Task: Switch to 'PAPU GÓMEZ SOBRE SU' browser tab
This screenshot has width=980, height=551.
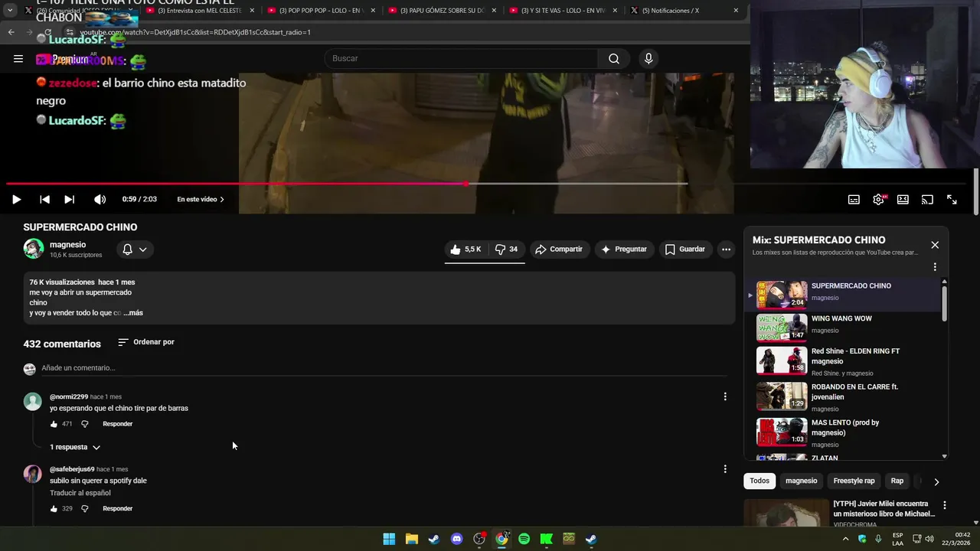Action: [442, 11]
